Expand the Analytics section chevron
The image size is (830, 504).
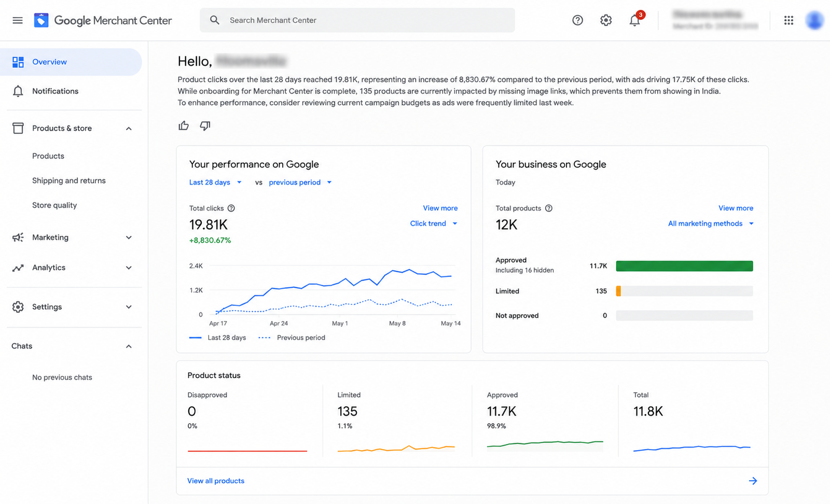(x=129, y=268)
